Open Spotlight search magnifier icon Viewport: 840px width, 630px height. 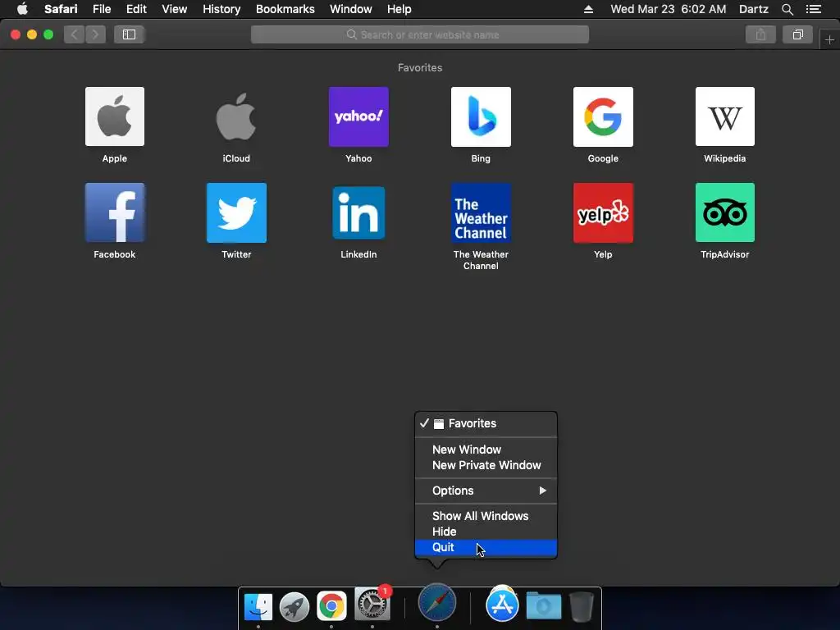point(787,9)
